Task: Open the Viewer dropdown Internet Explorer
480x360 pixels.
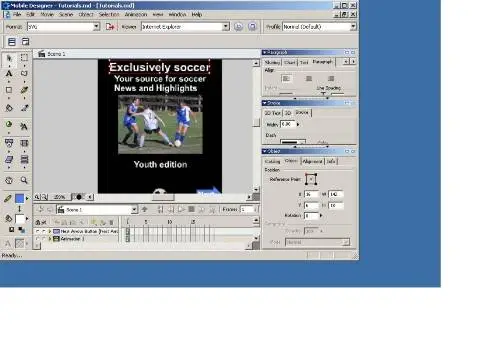Action: 185,27
